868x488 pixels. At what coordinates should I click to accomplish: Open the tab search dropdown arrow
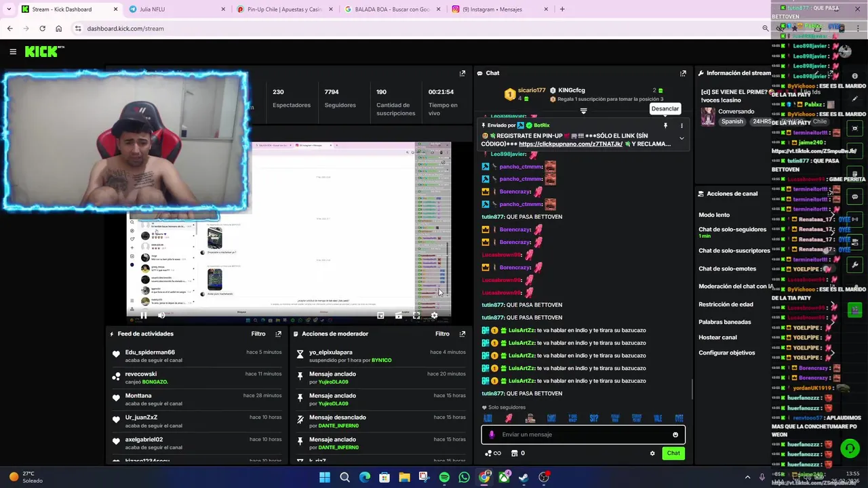point(8,9)
